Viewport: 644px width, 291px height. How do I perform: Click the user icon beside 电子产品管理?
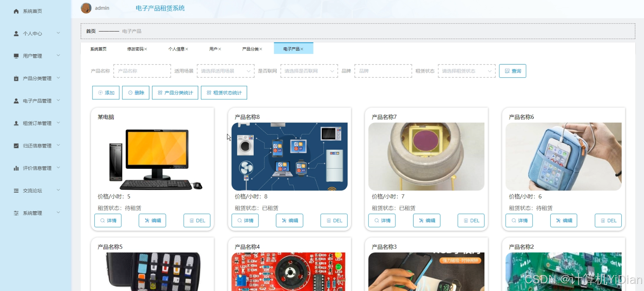(16, 101)
